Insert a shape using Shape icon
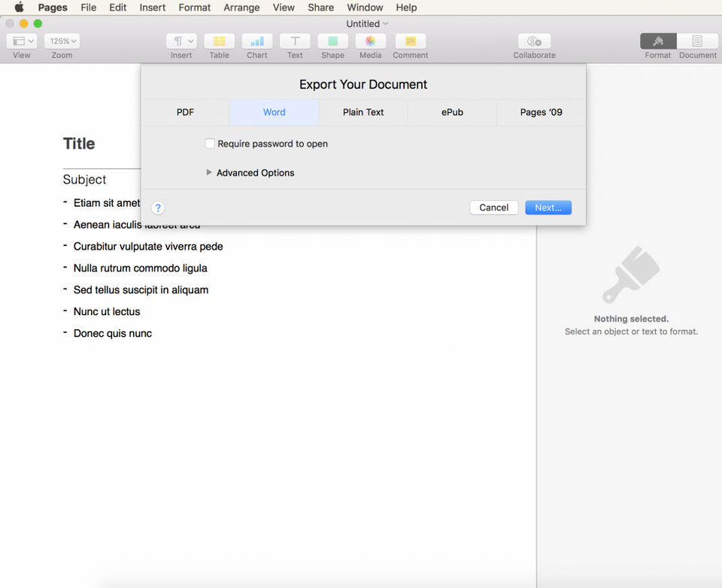 332,41
